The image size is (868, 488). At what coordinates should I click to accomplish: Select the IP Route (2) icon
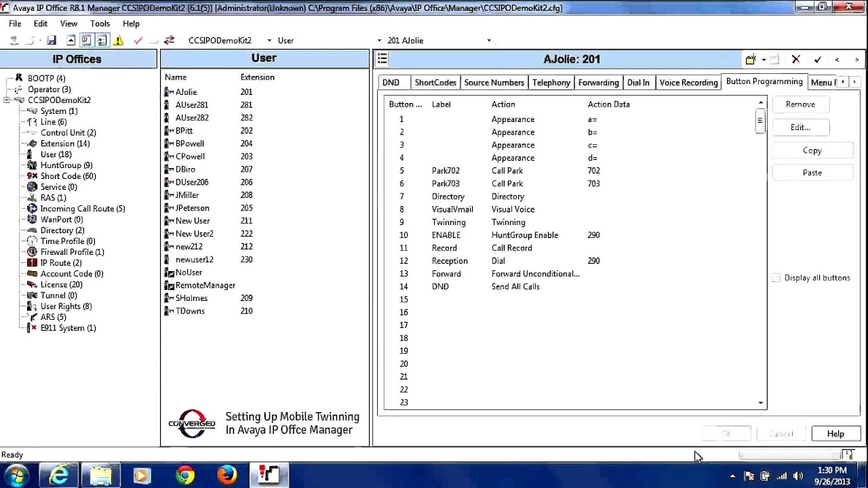[32, 263]
